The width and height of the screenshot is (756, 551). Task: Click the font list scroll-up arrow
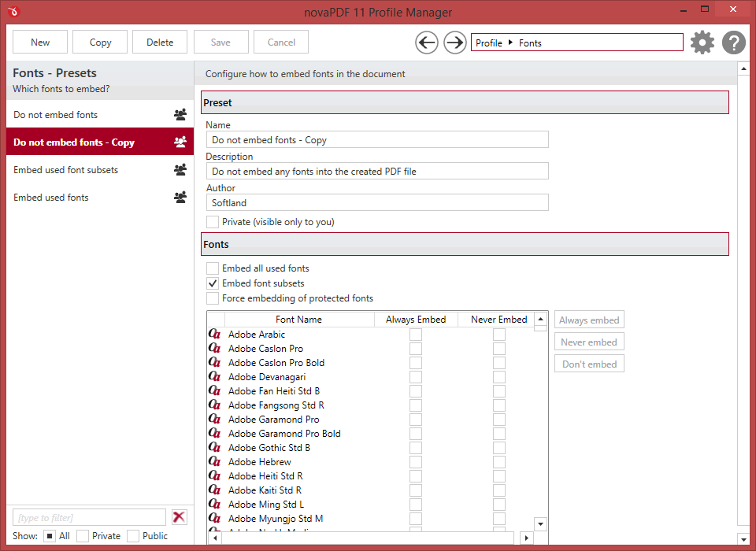[540, 319]
